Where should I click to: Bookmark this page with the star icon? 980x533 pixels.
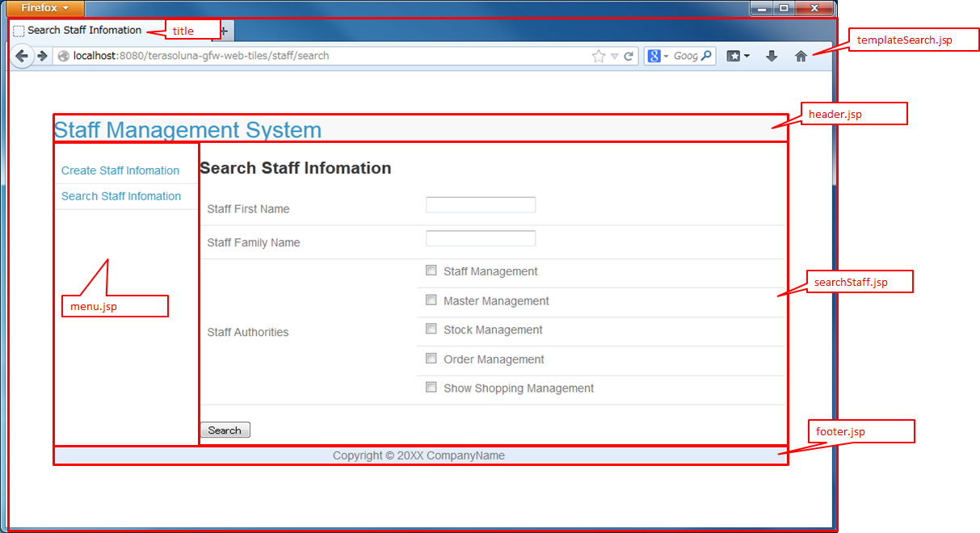tap(599, 57)
